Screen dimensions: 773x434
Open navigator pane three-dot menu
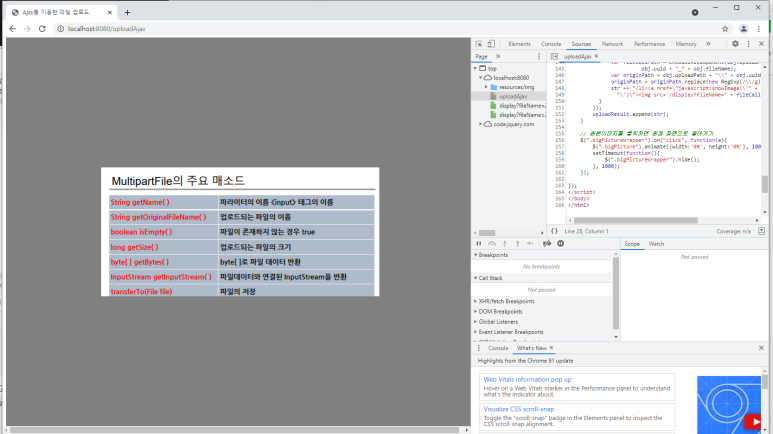(x=539, y=57)
